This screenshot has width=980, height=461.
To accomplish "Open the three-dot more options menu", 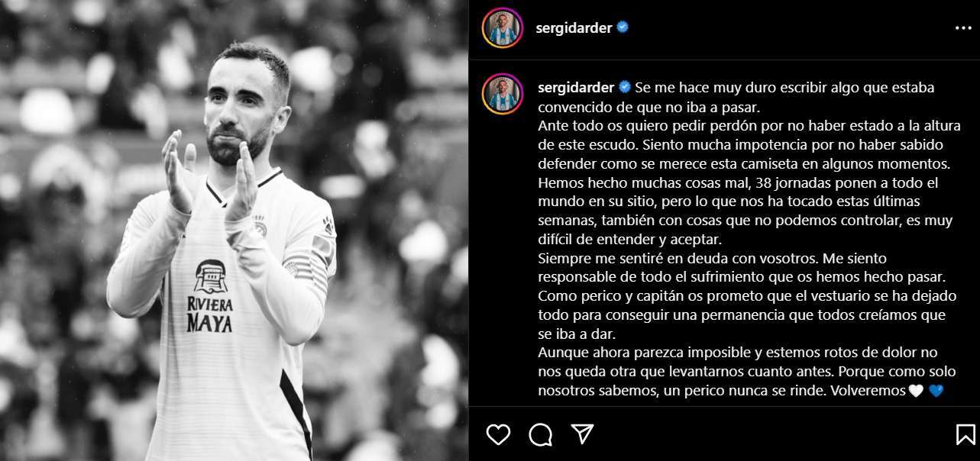I will pos(963,28).
